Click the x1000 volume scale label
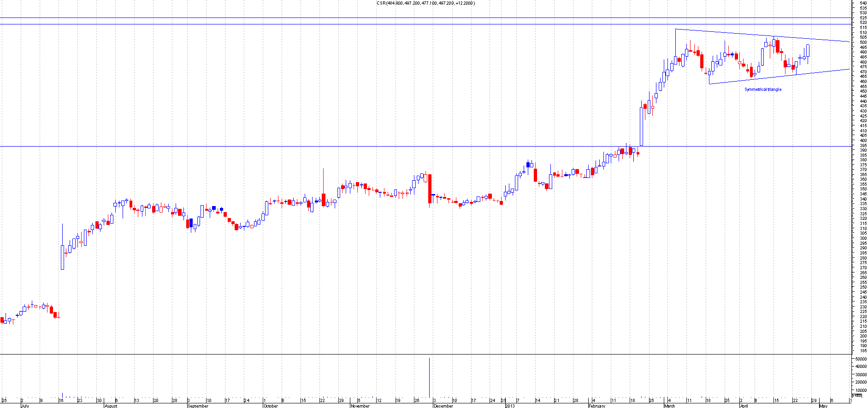The height and width of the screenshot is (408, 868). [856, 396]
